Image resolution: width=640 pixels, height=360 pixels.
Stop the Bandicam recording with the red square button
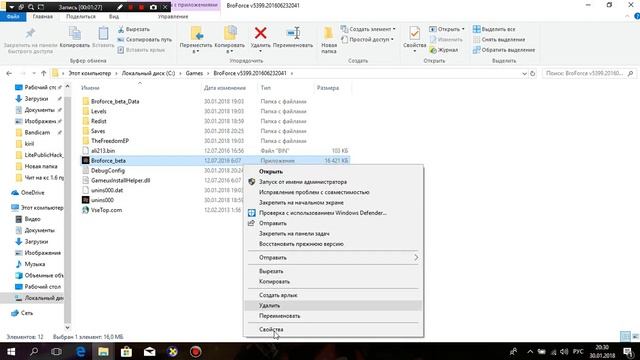pyautogui.click(x=141, y=7)
